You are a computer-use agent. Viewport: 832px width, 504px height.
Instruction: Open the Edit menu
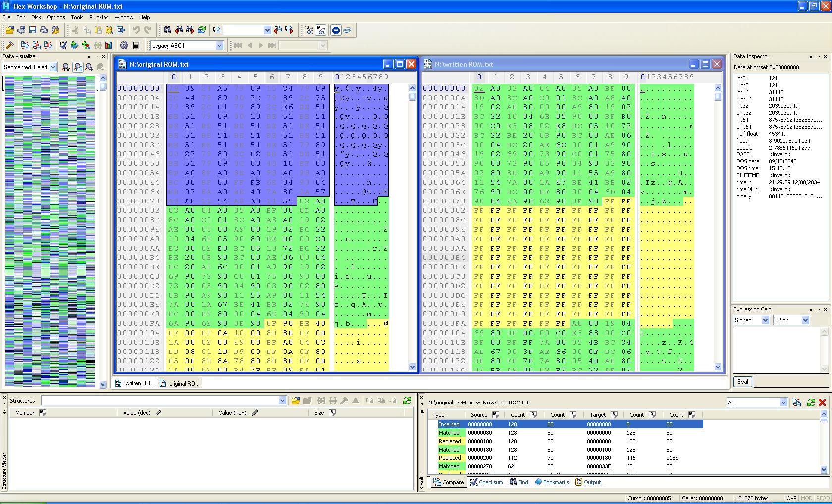tap(21, 17)
